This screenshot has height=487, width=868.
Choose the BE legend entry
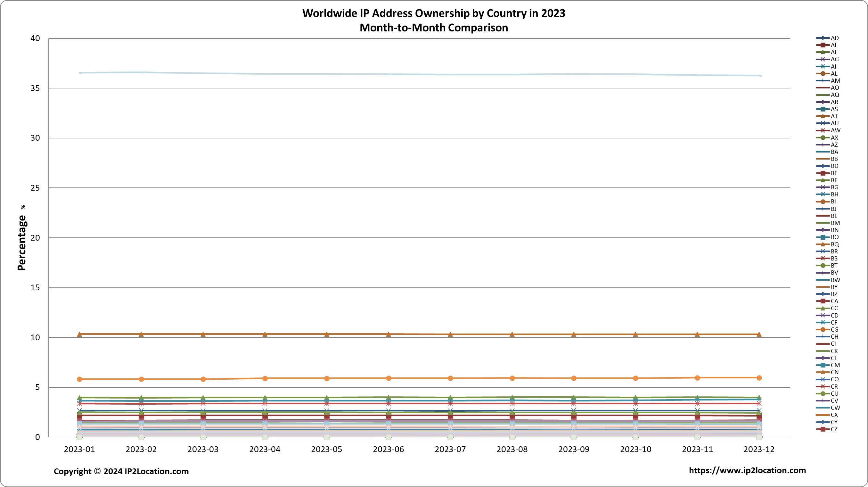coord(827,173)
